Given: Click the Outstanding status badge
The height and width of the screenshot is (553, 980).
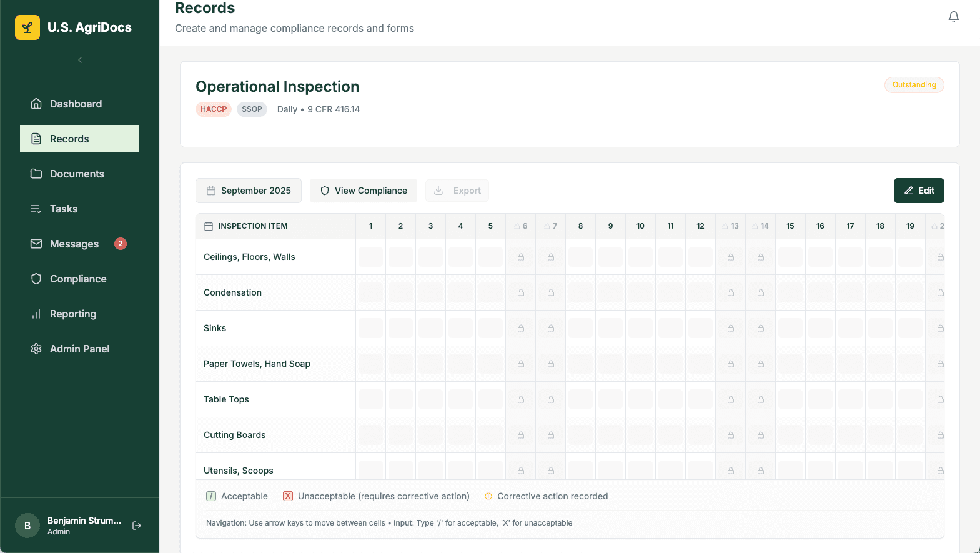Looking at the screenshot, I should [x=914, y=85].
